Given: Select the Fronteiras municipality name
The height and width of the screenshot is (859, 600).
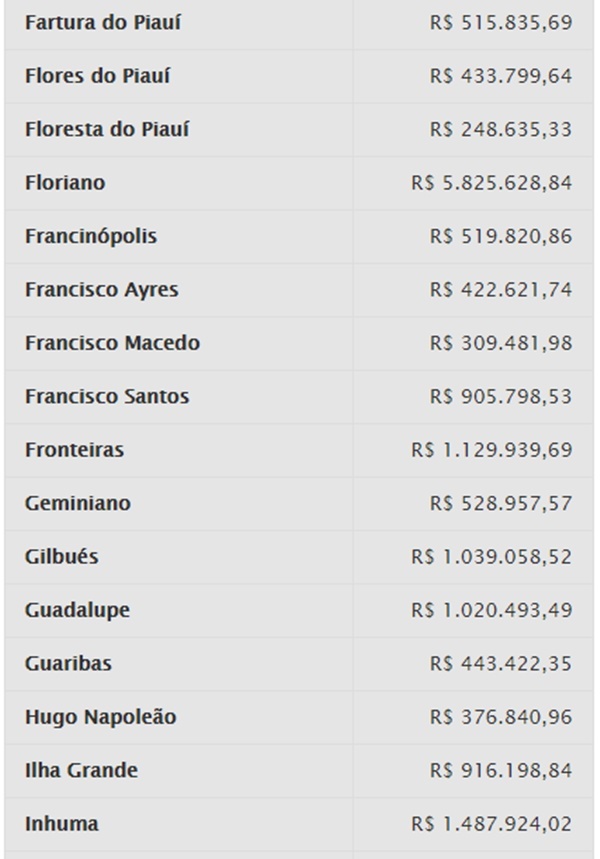Looking at the screenshot, I should tap(75, 450).
